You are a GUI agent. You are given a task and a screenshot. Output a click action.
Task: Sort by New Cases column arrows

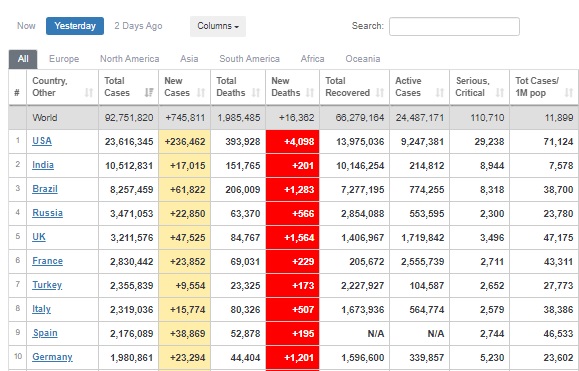point(201,92)
